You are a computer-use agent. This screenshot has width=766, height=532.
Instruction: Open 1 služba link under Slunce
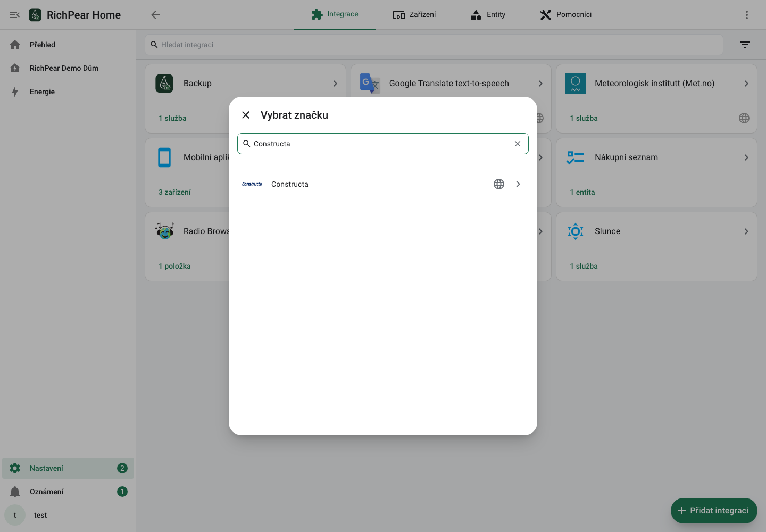[x=584, y=266]
